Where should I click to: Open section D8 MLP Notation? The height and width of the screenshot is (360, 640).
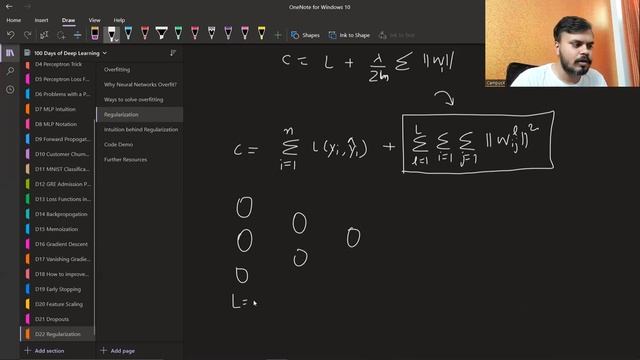pos(58,124)
